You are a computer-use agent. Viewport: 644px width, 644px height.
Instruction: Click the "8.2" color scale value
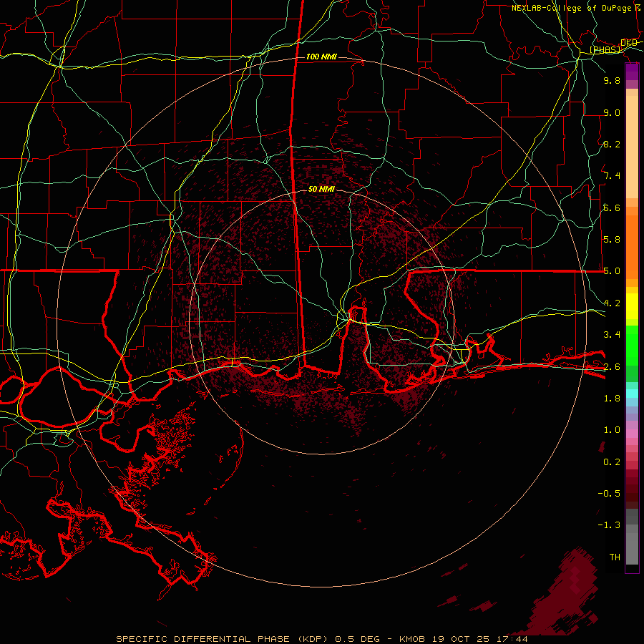coord(612,144)
